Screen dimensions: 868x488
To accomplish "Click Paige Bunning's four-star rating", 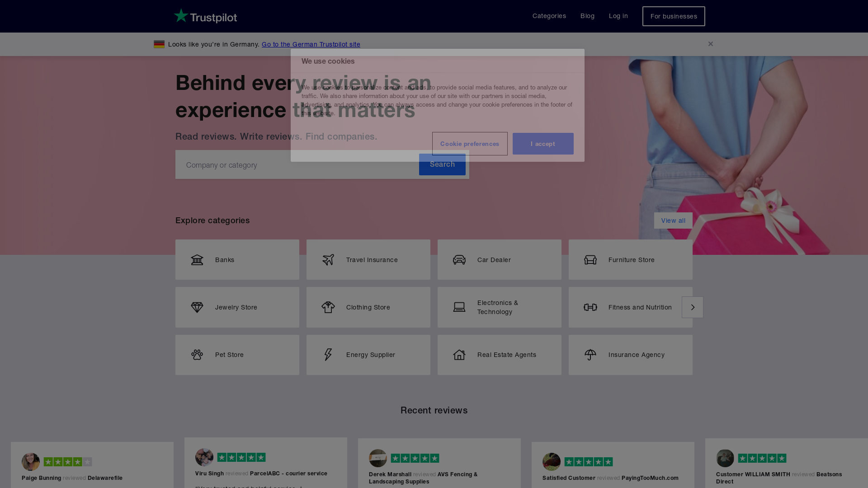I will click(68, 462).
